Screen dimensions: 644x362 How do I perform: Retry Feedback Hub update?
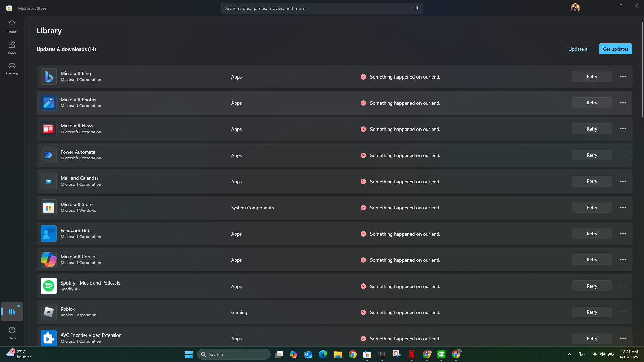[x=592, y=234]
